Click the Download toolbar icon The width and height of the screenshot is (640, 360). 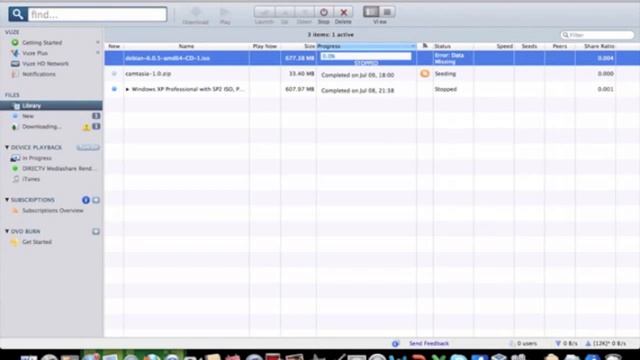tap(195, 16)
